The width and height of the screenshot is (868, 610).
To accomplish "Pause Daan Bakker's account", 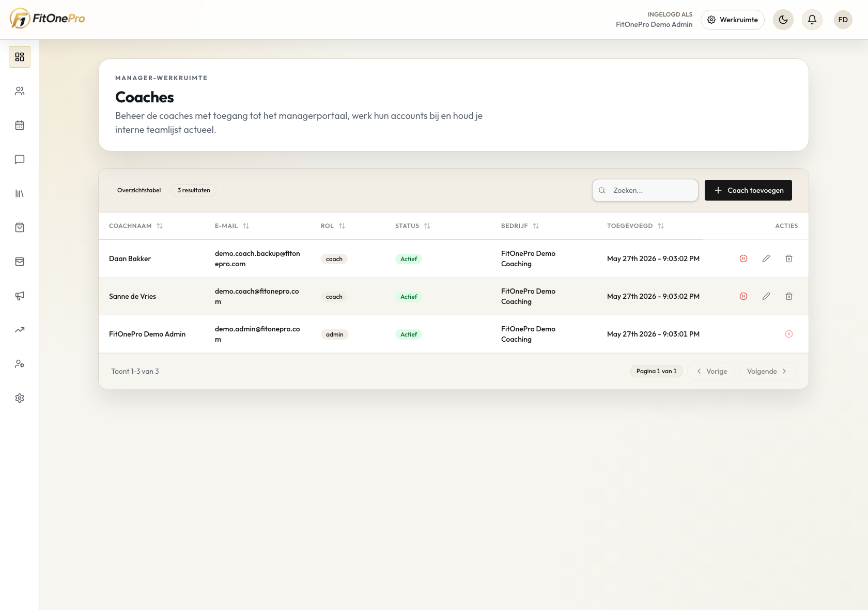I will (x=743, y=258).
